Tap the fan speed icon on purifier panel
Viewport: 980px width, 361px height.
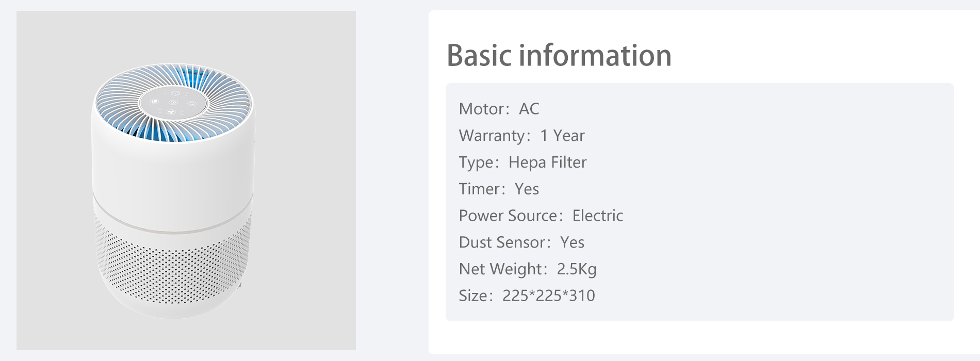(171, 112)
